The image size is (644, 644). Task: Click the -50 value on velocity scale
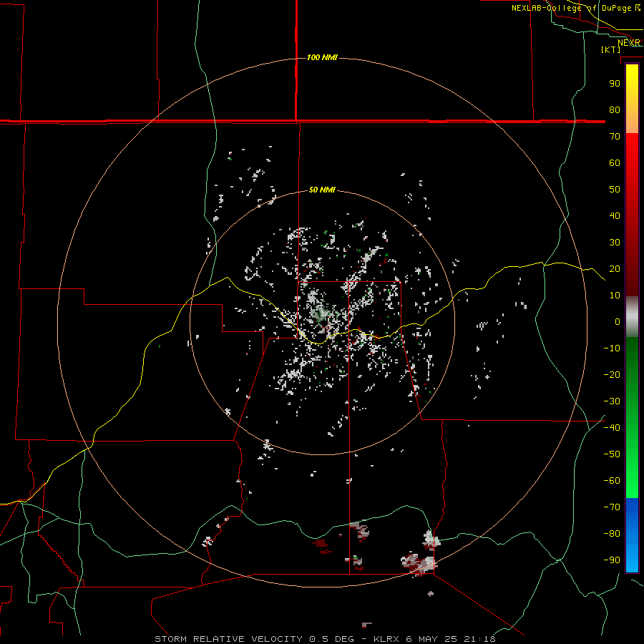coord(612,454)
